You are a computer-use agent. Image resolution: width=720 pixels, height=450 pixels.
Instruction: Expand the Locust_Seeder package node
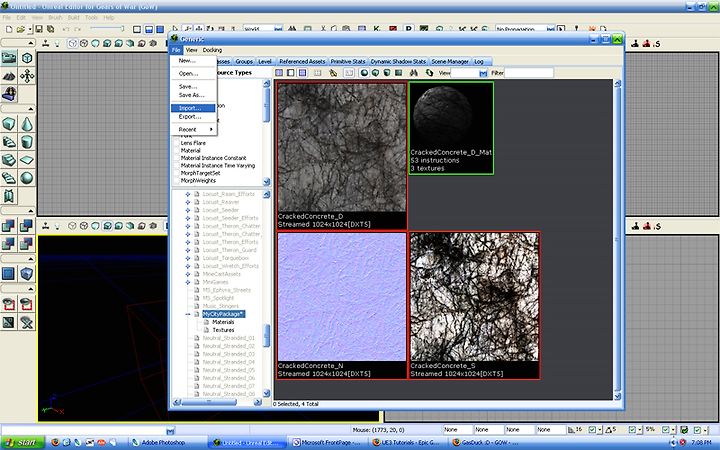187,210
